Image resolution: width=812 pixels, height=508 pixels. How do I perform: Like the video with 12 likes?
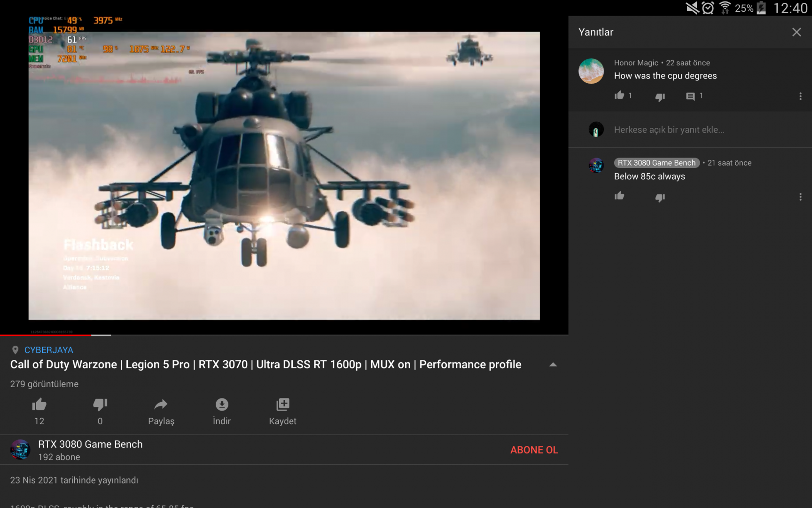[39, 405]
